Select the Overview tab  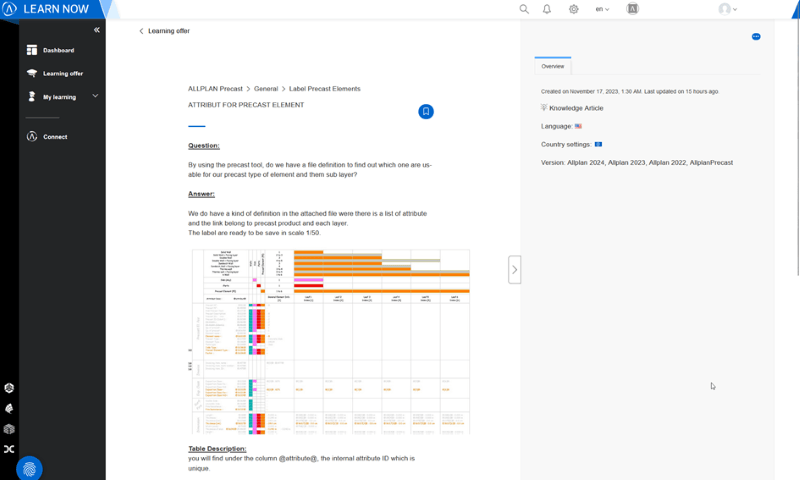click(x=553, y=67)
